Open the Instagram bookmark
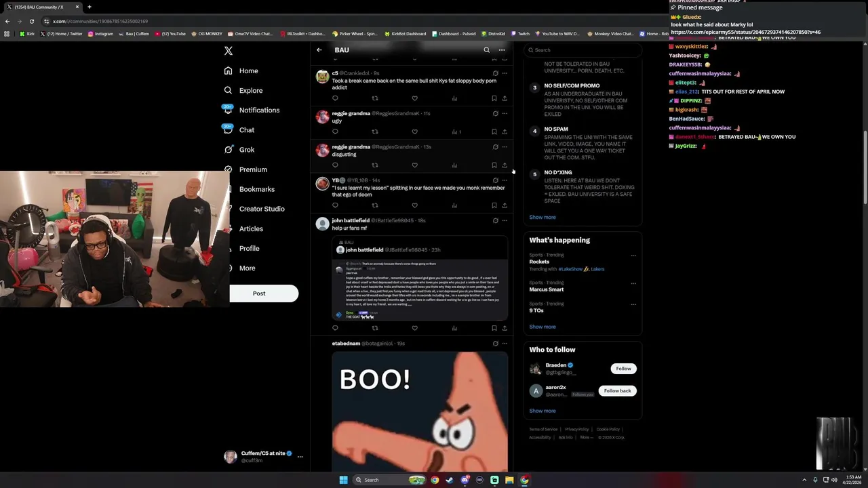Screen dimensions: 868x488 100,33
